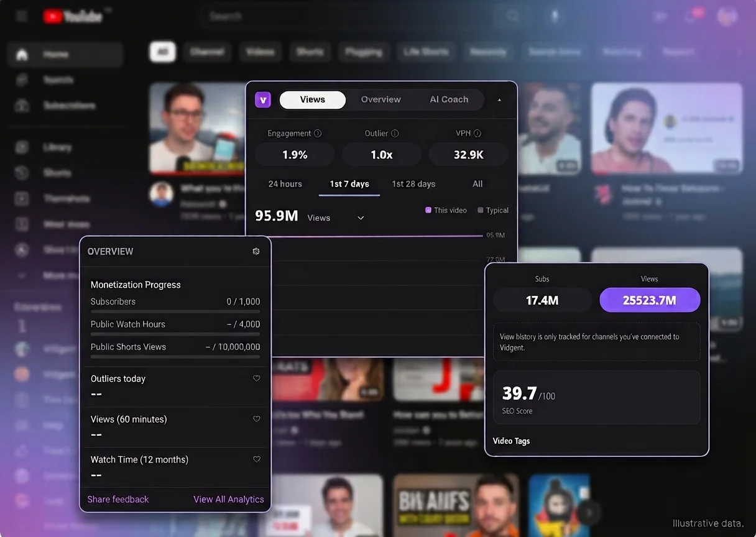Collapse the Vidgent panel with the arrow
This screenshot has width=756, height=537.
499,99
